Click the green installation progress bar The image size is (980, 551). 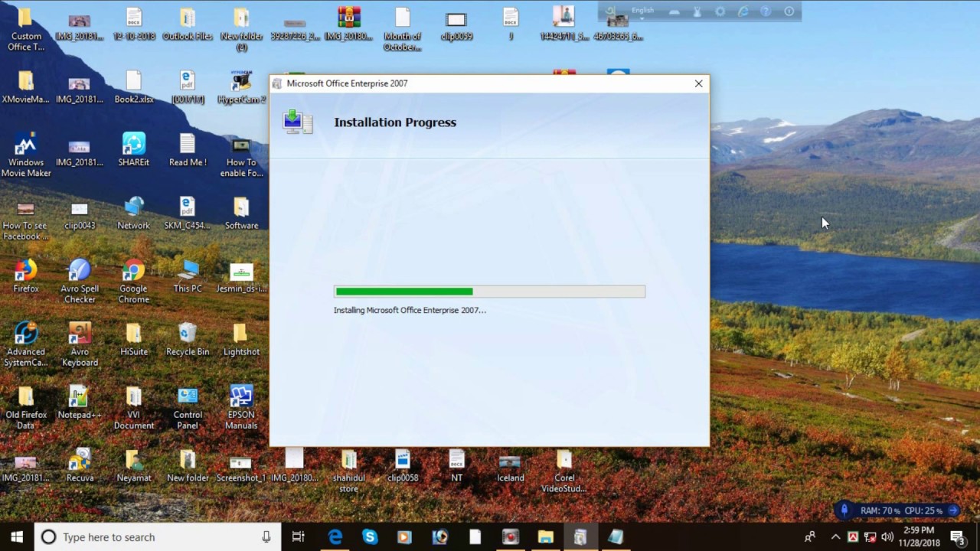click(x=489, y=292)
